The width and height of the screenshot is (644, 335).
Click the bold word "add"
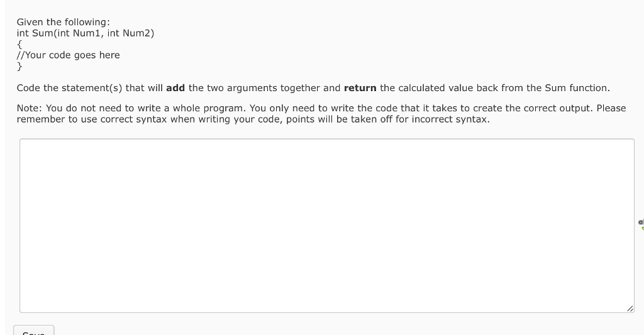tap(175, 88)
